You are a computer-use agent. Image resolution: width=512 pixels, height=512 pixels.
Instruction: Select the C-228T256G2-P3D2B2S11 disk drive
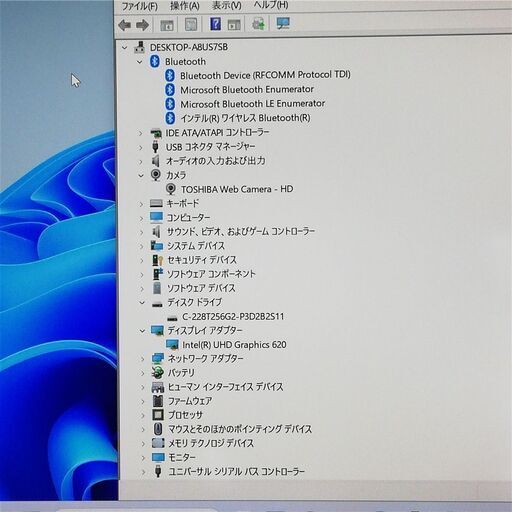[x=233, y=316]
